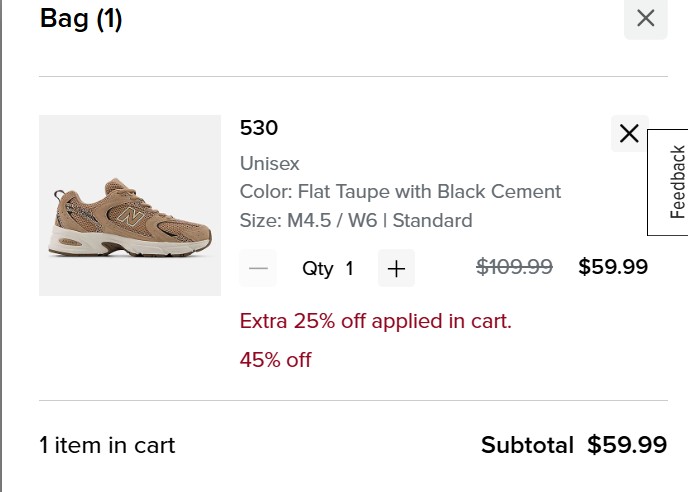Click the Subtotal $59.99 amount
This screenshot has width=688, height=492.
click(627, 445)
